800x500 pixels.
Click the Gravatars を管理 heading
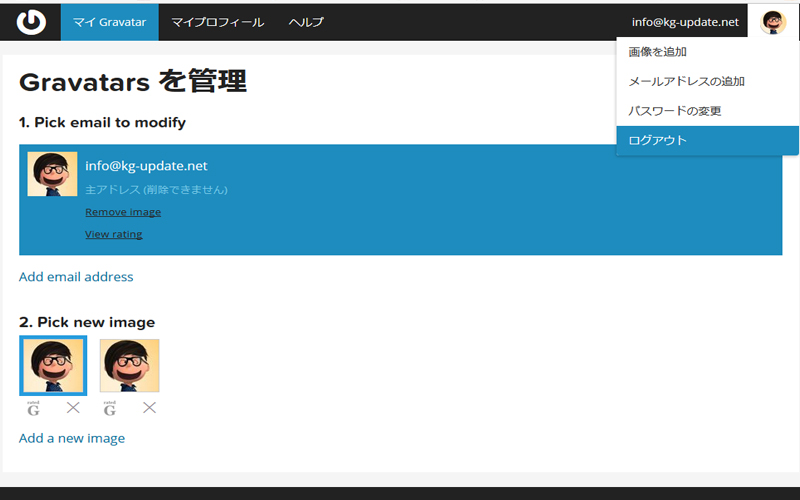(x=133, y=81)
